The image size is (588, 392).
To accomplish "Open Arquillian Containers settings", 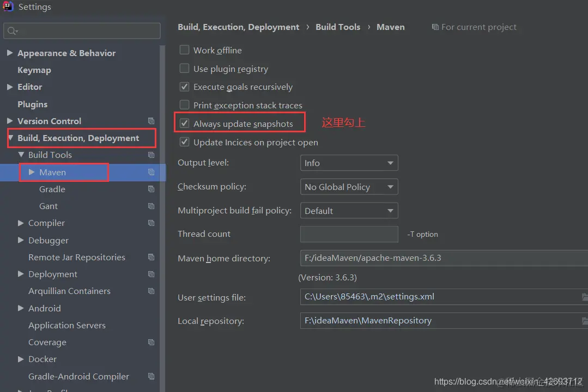I will click(x=69, y=291).
